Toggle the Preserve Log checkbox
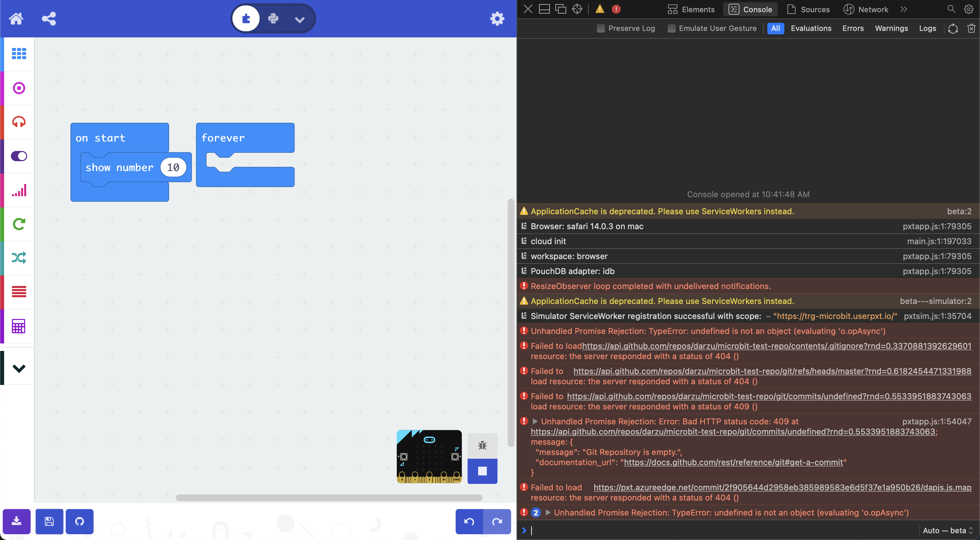Screen dimensions: 980x540 600,28
